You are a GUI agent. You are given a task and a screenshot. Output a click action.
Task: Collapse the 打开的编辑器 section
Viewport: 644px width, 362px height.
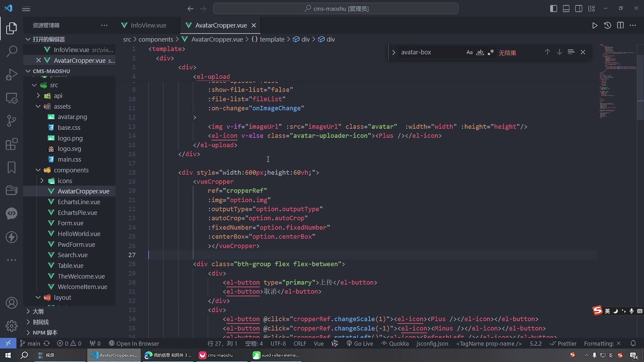click(28, 39)
